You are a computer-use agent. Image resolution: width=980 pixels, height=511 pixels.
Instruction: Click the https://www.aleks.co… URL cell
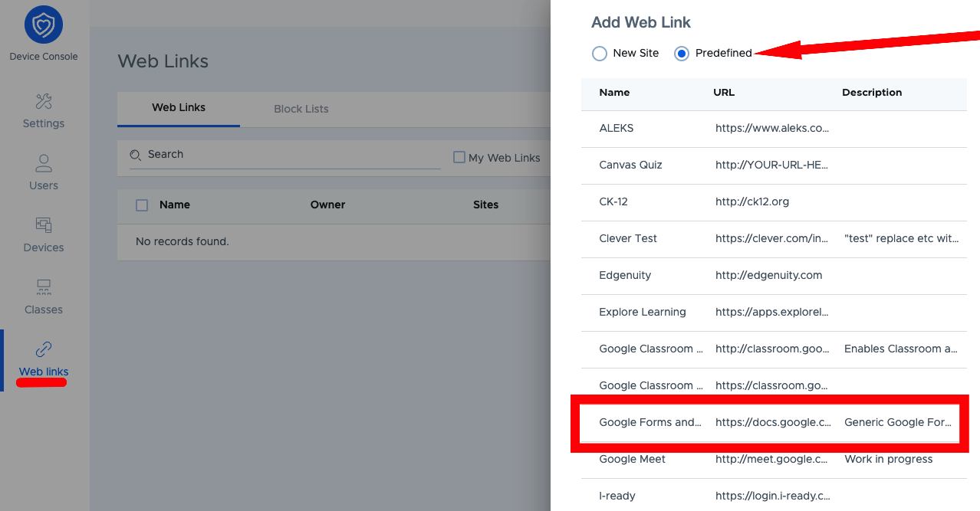(x=772, y=129)
